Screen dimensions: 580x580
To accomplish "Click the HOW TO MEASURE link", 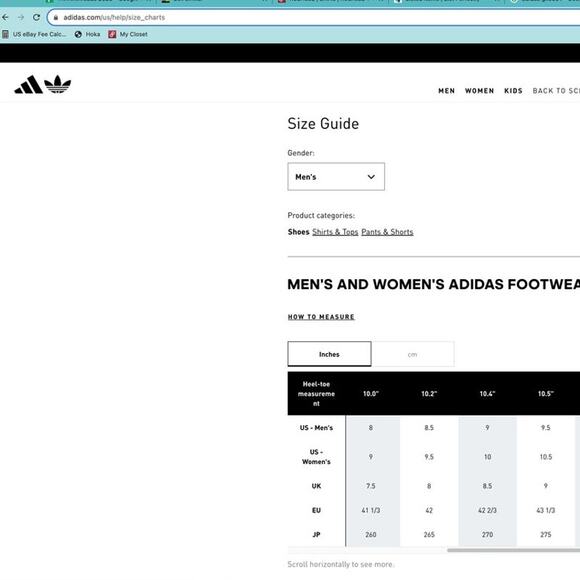I will (x=321, y=317).
